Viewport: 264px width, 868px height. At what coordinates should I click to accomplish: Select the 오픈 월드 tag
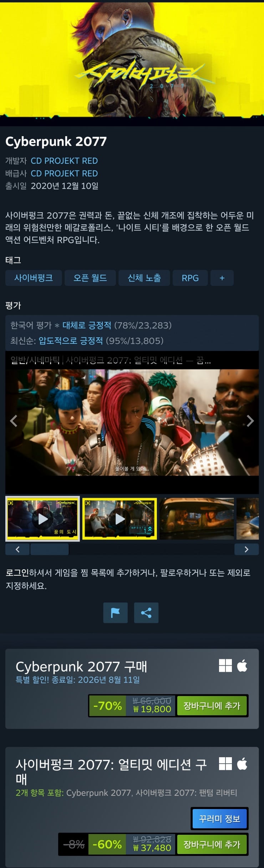[90, 278]
